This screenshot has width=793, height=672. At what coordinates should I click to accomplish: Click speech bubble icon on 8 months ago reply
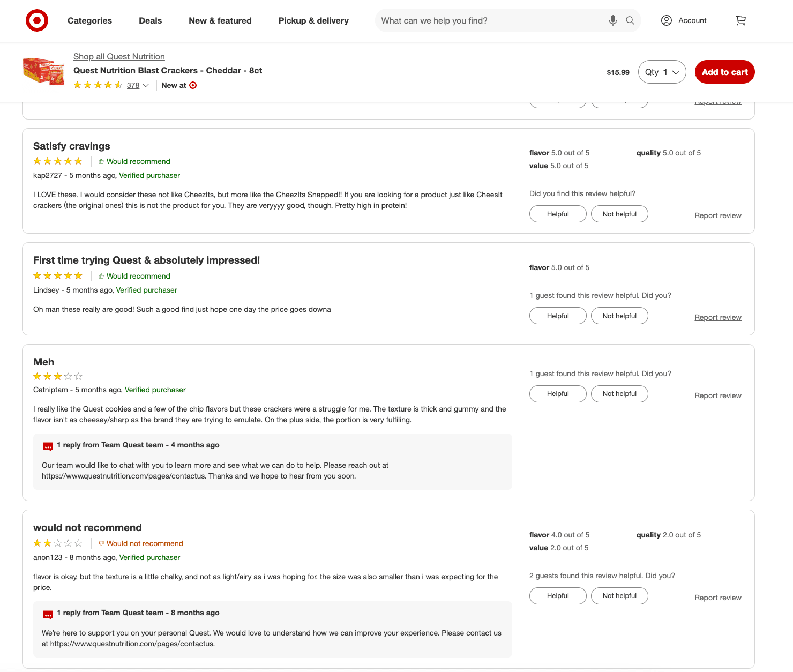tap(48, 614)
